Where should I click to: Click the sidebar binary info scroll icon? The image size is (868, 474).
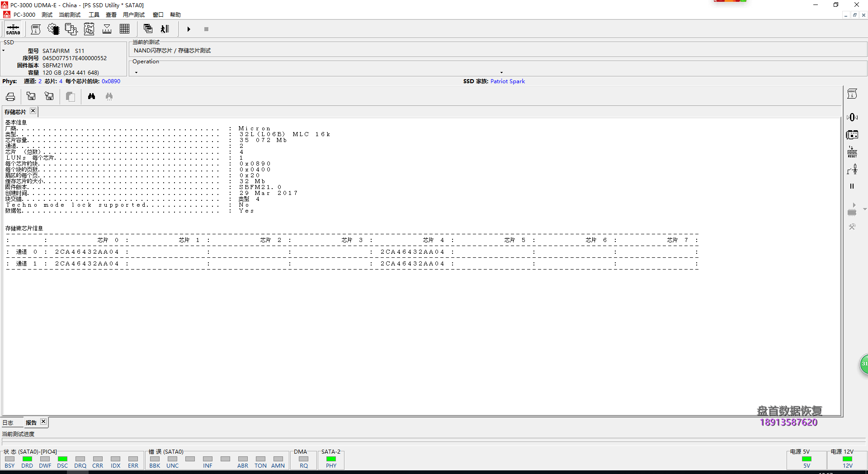tap(852, 94)
